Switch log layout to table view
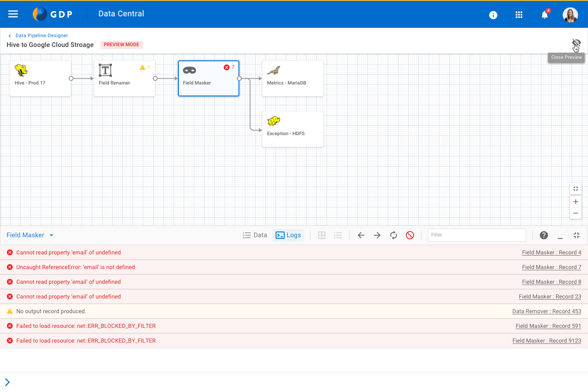 [322, 235]
